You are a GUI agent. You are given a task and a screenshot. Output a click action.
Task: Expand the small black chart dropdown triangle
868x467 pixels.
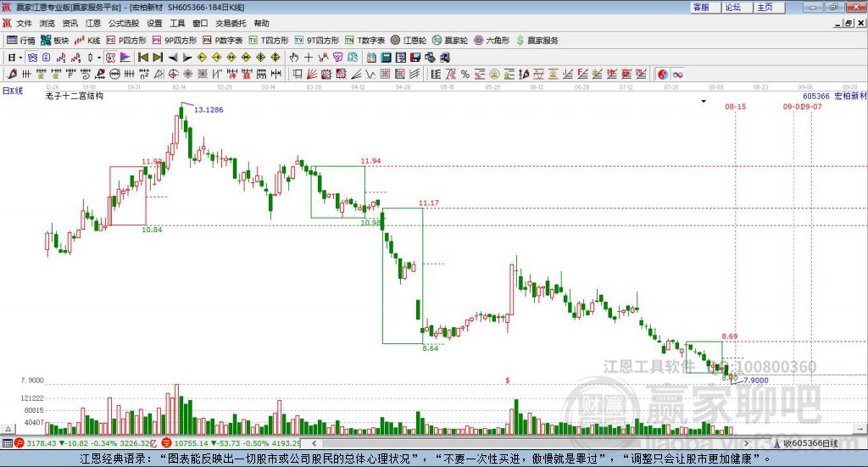(704, 101)
